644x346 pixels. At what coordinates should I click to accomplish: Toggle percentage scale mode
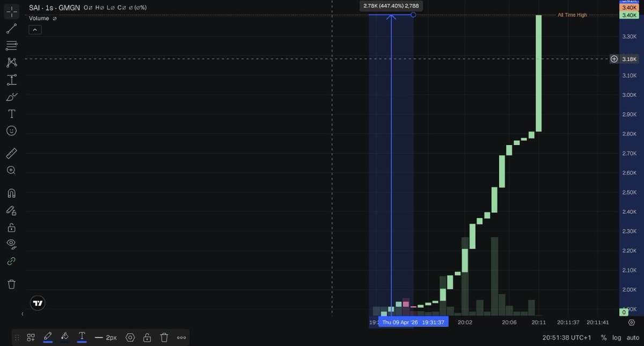(604, 338)
